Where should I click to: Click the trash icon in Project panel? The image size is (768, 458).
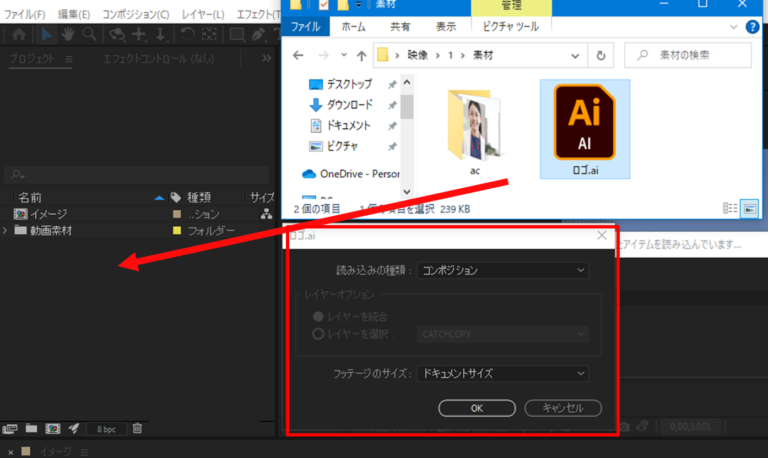click(x=138, y=428)
